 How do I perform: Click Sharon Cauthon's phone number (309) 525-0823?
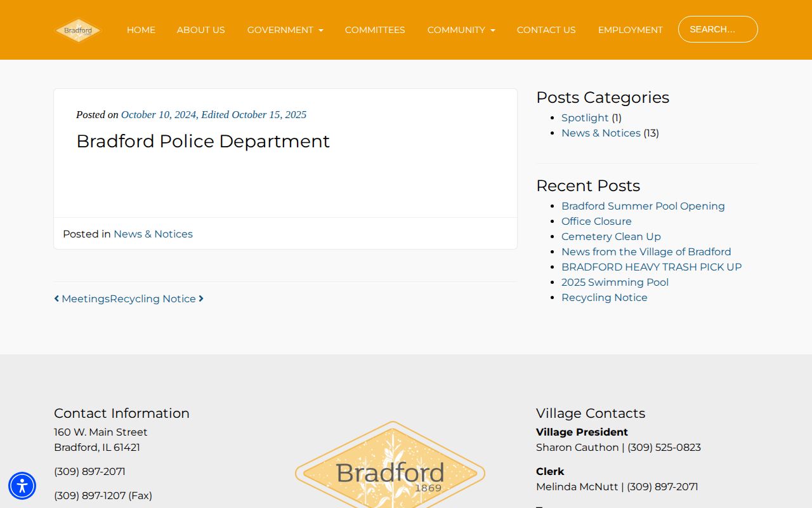[x=664, y=447]
